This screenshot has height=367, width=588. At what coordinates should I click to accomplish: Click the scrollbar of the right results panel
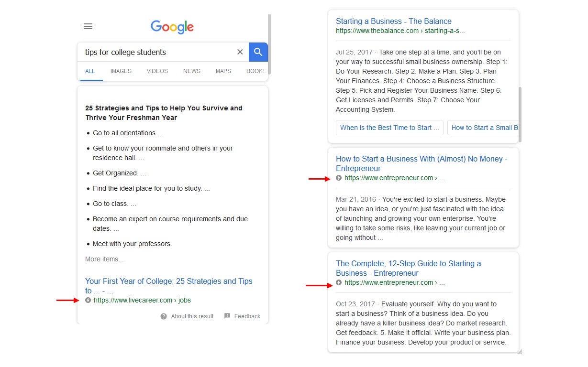[520, 115]
